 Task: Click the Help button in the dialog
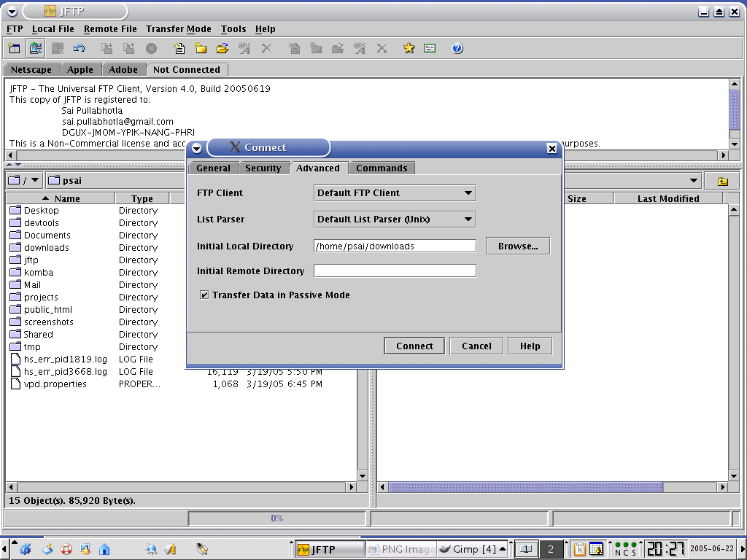coord(530,346)
